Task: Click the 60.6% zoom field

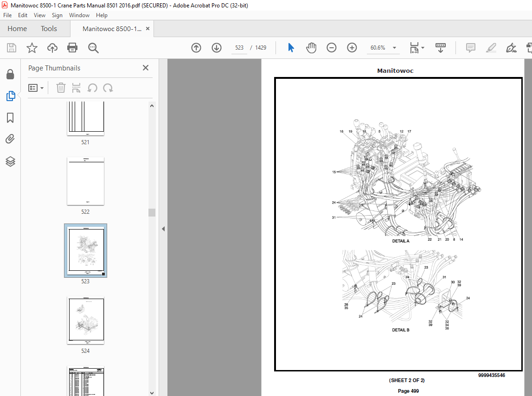Action: [378, 48]
